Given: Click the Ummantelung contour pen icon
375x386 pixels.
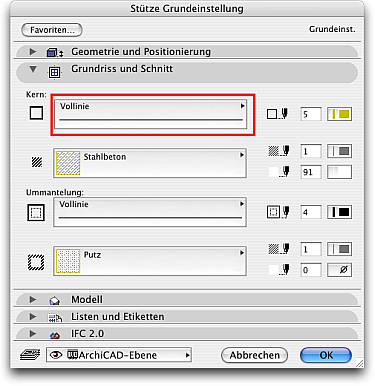Looking at the screenshot, I should click(x=278, y=212).
